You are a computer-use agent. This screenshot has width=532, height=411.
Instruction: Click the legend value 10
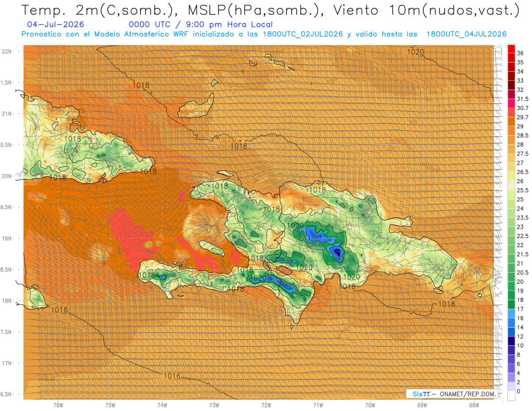[x=520, y=345]
